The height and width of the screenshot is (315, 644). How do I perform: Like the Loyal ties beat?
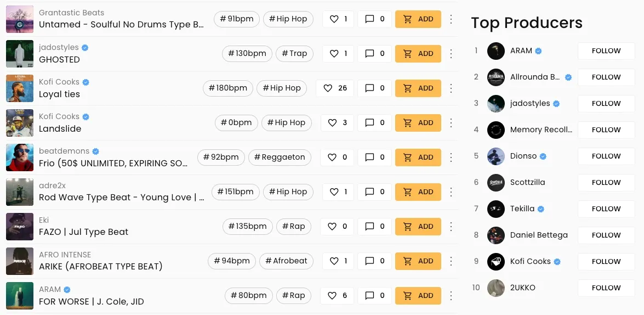pyautogui.click(x=335, y=88)
